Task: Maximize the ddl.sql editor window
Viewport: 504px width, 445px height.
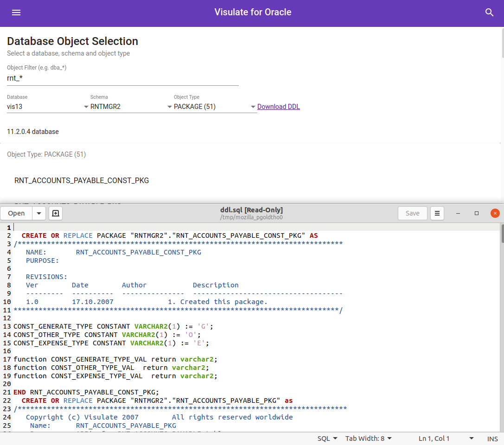Action: click(477, 213)
